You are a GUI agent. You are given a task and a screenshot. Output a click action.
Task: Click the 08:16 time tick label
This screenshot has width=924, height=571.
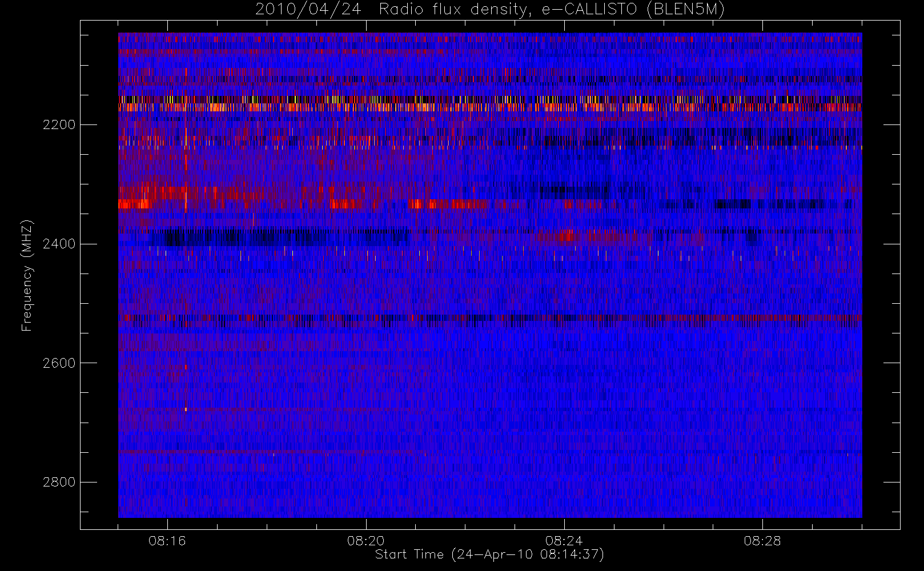click(167, 541)
